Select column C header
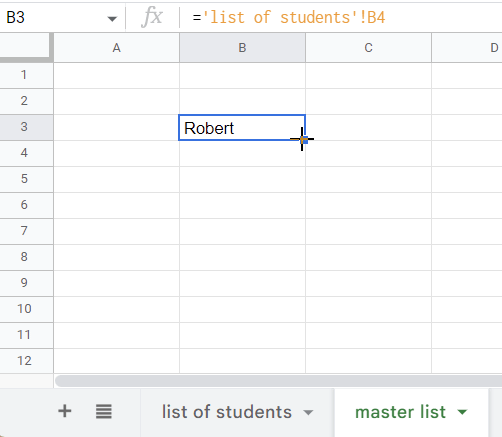Image resolution: width=502 pixels, height=437 pixels. [368, 48]
